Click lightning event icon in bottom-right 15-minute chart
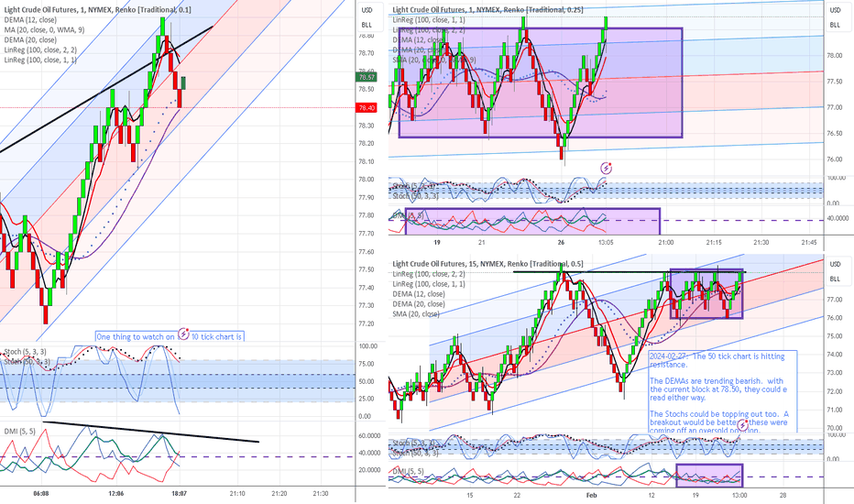This screenshot has width=854, height=504. (743, 425)
